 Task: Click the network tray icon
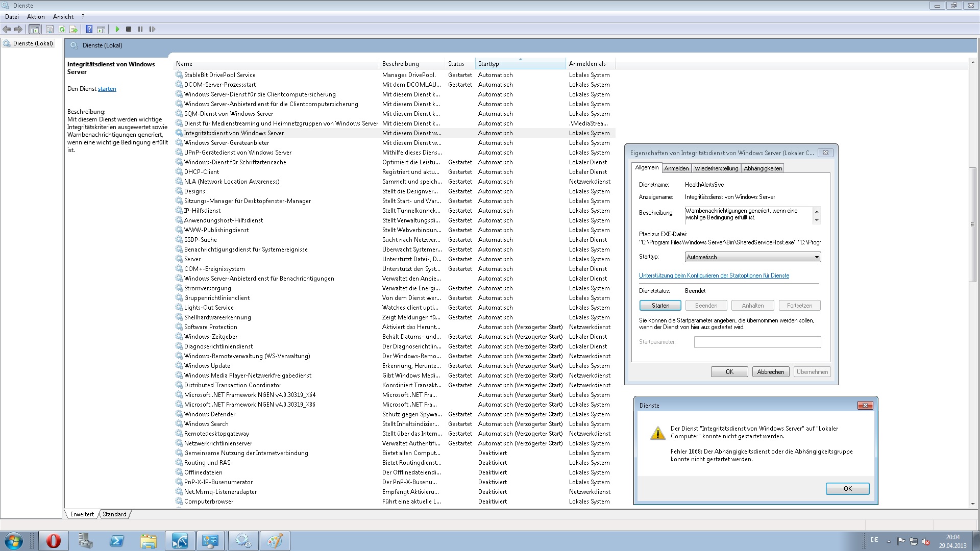click(913, 541)
